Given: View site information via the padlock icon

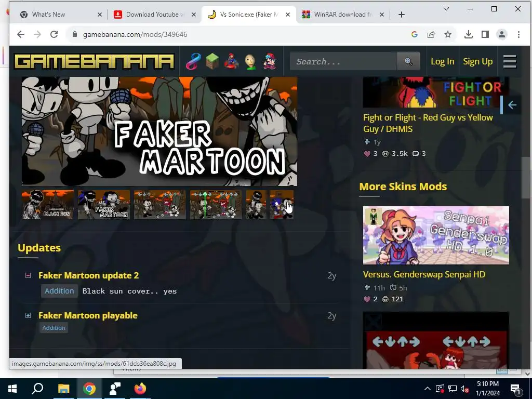Looking at the screenshot, I should [75, 34].
